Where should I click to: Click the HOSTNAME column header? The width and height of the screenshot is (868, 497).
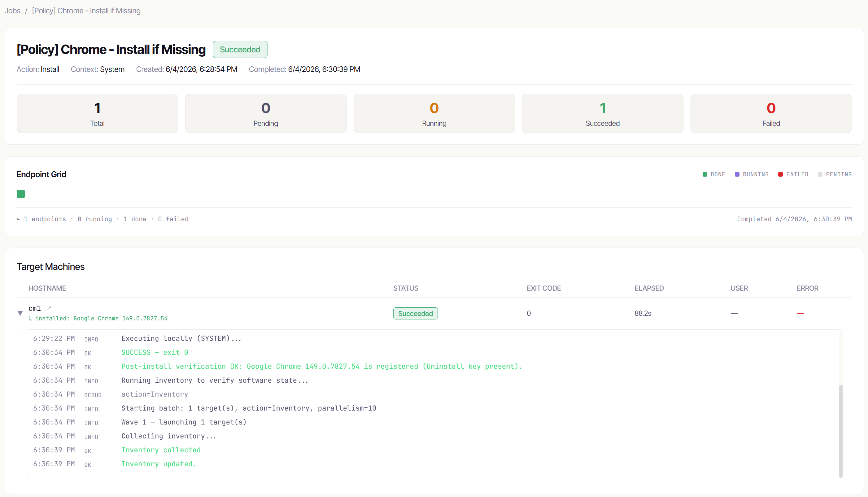tap(47, 288)
